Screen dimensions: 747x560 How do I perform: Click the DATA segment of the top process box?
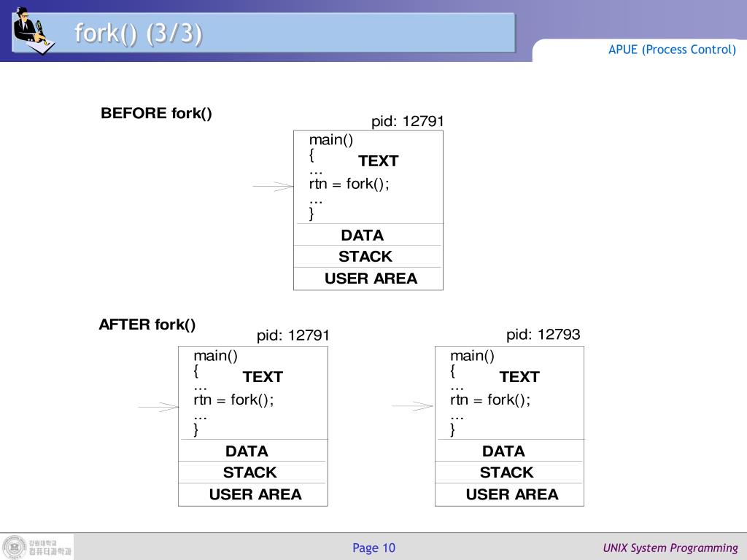tap(368, 235)
